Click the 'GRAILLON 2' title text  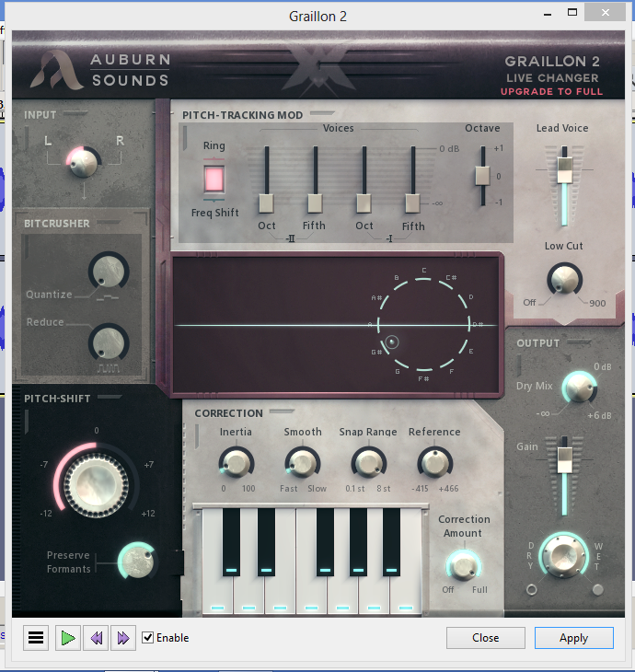pyautogui.click(x=552, y=62)
